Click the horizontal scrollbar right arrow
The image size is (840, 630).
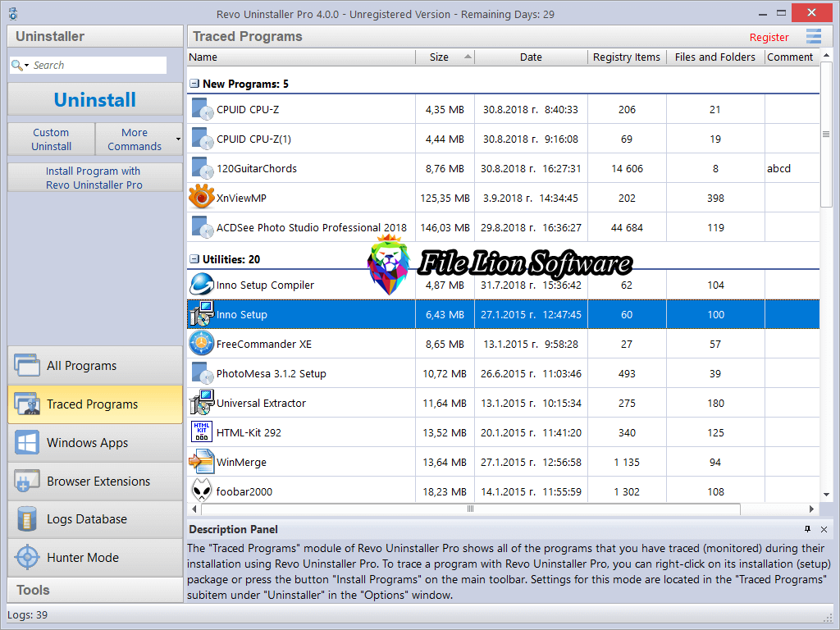pyautogui.click(x=811, y=509)
